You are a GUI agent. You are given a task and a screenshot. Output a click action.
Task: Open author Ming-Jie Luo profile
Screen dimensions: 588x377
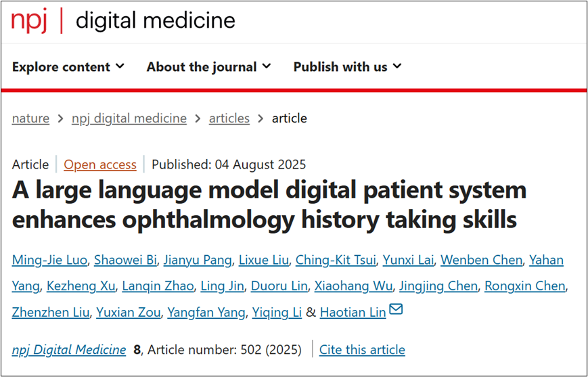click(49, 260)
